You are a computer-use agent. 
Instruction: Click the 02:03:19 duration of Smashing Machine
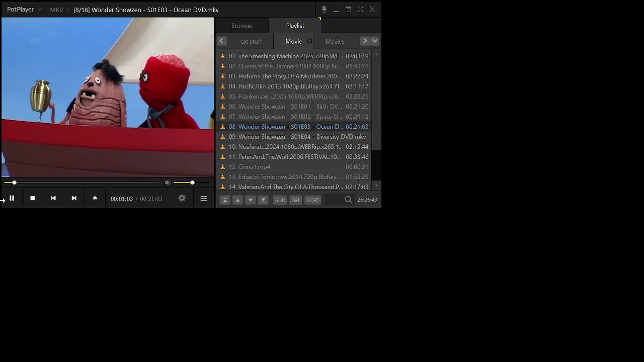[357, 56]
